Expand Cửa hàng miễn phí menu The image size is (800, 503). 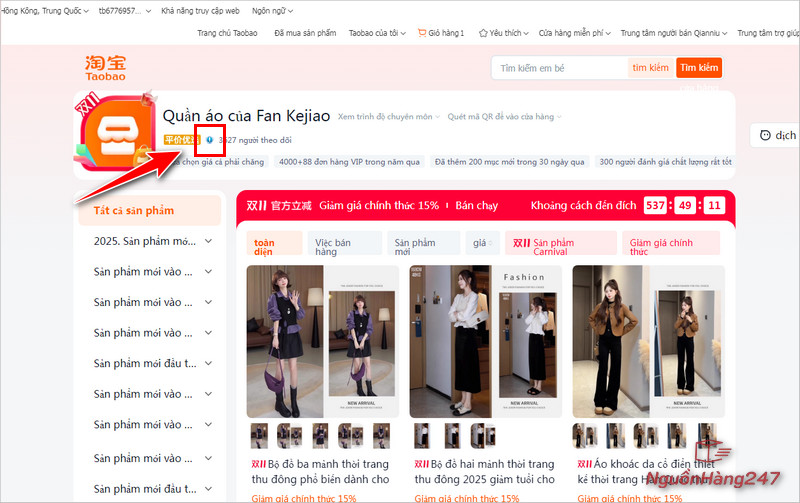pos(574,33)
